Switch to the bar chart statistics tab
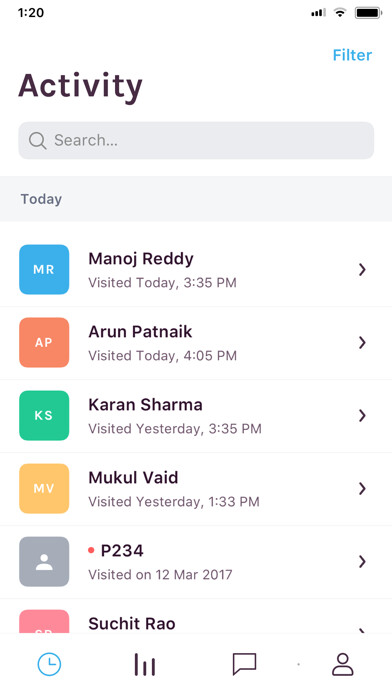The width and height of the screenshot is (392, 696). point(145,664)
